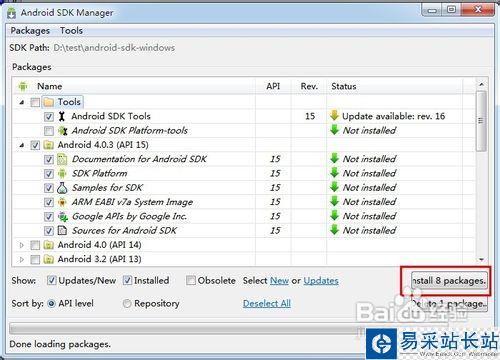Uncheck Android SDK Tools checkbox
The width and height of the screenshot is (500, 360).
(x=49, y=117)
